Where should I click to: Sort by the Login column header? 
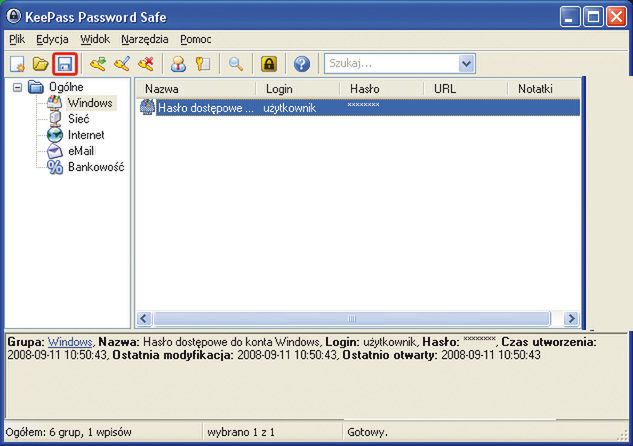click(x=298, y=89)
